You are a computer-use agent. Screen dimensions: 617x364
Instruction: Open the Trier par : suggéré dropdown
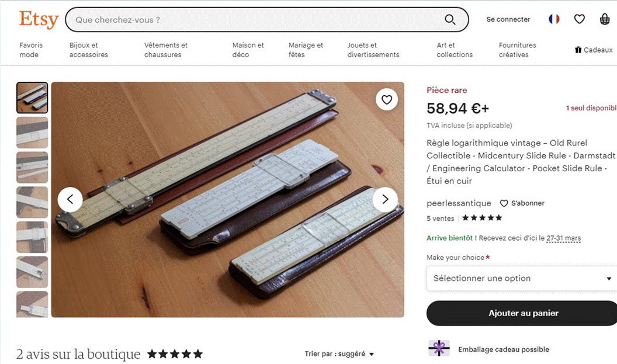[x=339, y=353]
